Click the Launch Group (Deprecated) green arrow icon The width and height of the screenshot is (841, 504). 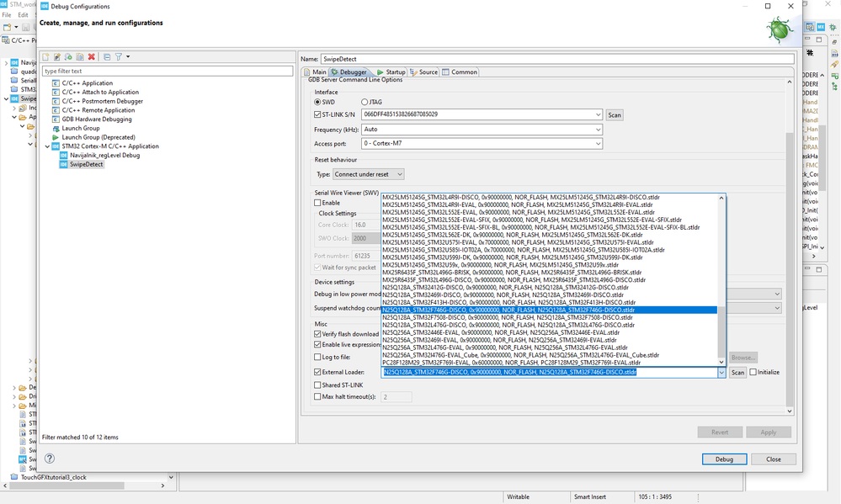pos(56,137)
